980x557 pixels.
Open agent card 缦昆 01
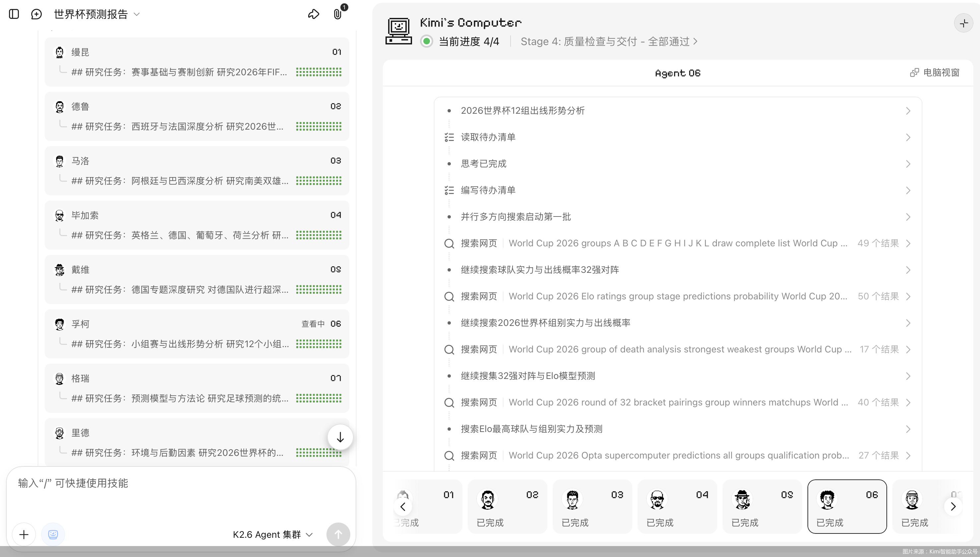point(197,62)
